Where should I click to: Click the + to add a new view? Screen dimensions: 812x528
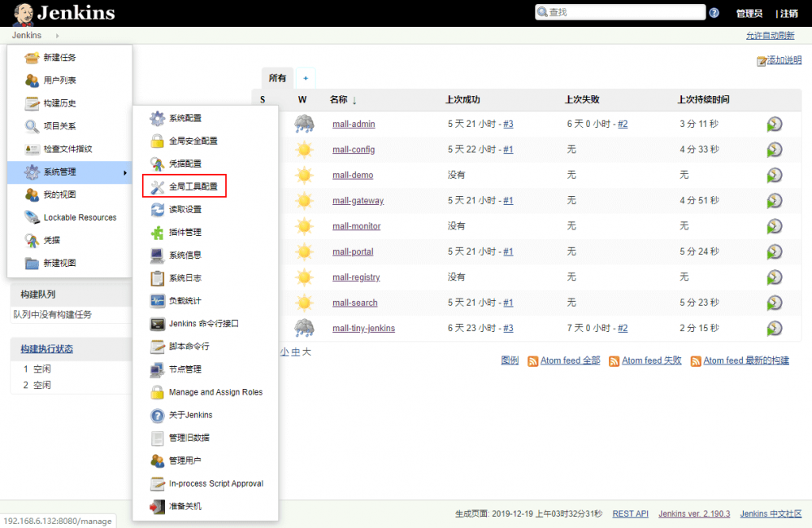304,77
